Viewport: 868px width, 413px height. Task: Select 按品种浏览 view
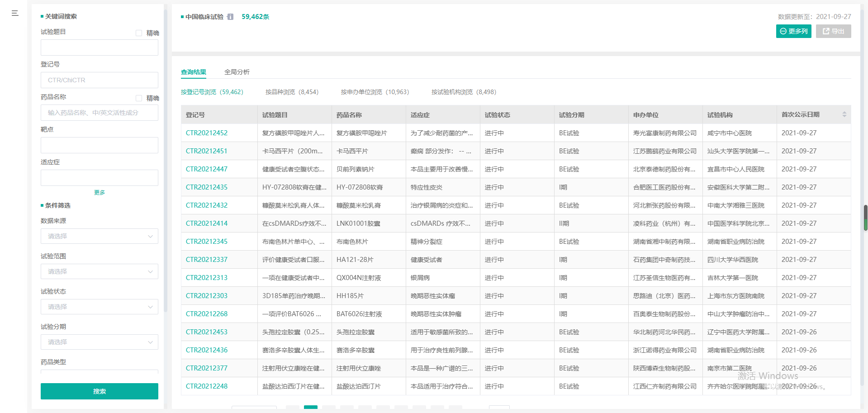(292, 92)
